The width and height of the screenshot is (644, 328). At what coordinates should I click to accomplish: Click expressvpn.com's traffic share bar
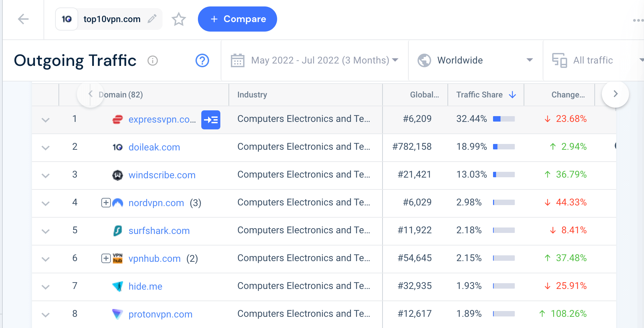click(504, 119)
